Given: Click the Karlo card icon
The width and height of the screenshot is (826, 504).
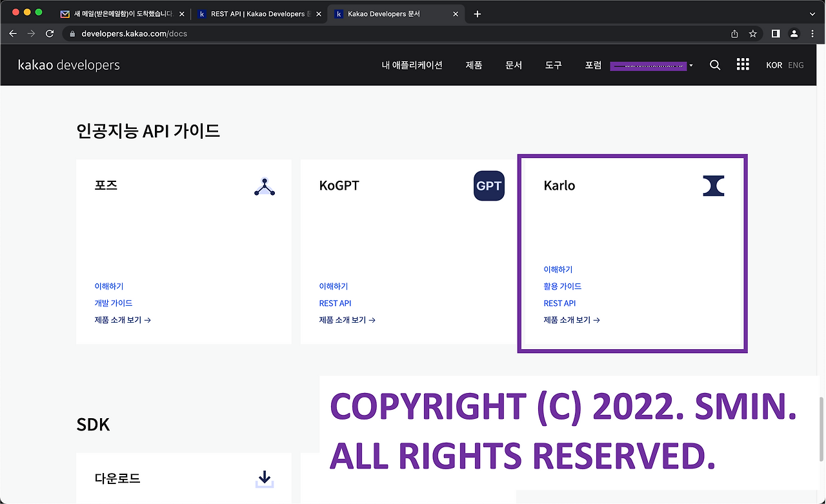Looking at the screenshot, I should tap(713, 186).
